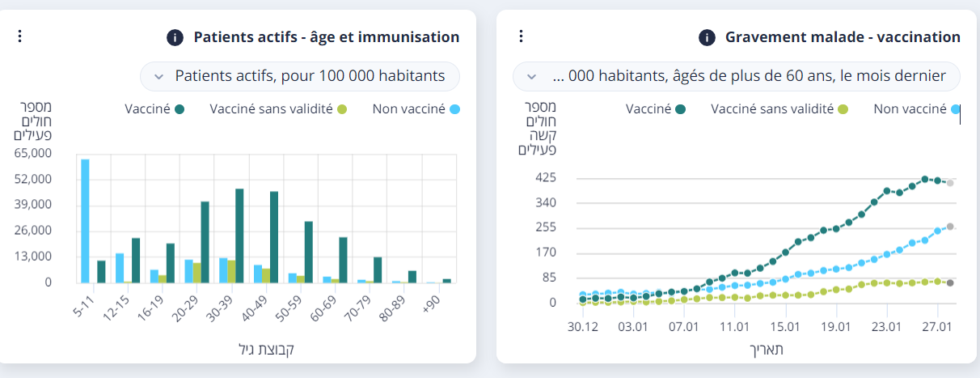Screen dimensions: 980x378
Task: Click info icon beside Patients actifs title
Action: coord(174,37)
